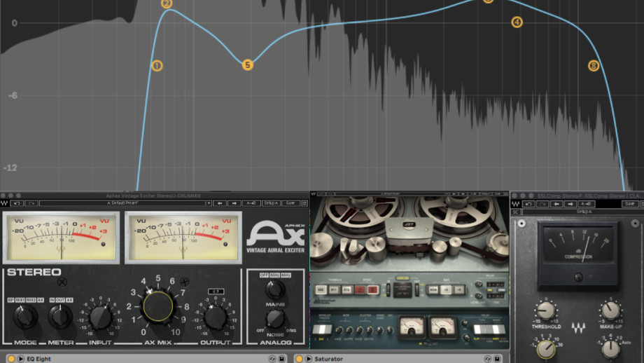Click the EQ Eight save preset icon
644x363 pixels.
coord(281,359)
